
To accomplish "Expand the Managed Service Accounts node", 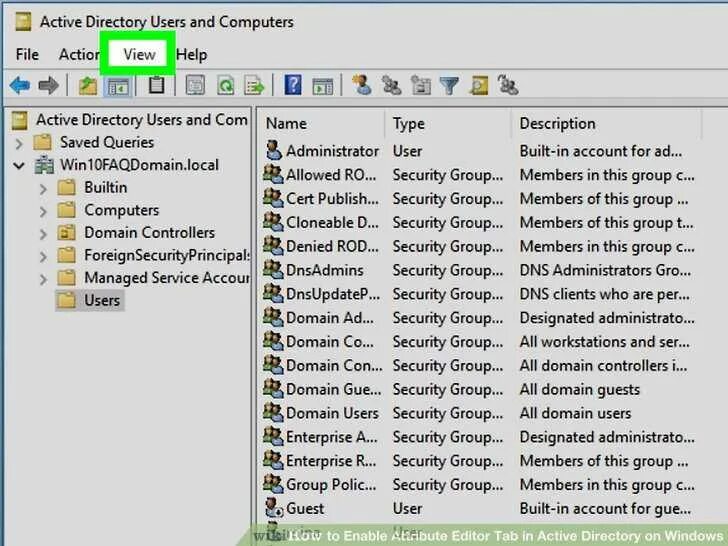I will (43, 279).
